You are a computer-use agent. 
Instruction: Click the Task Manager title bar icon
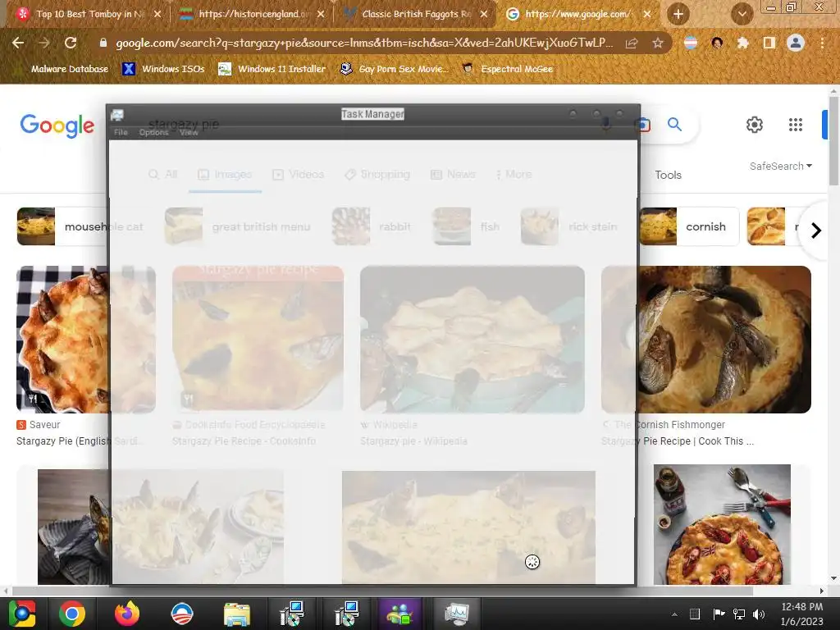tap(116, 115)
